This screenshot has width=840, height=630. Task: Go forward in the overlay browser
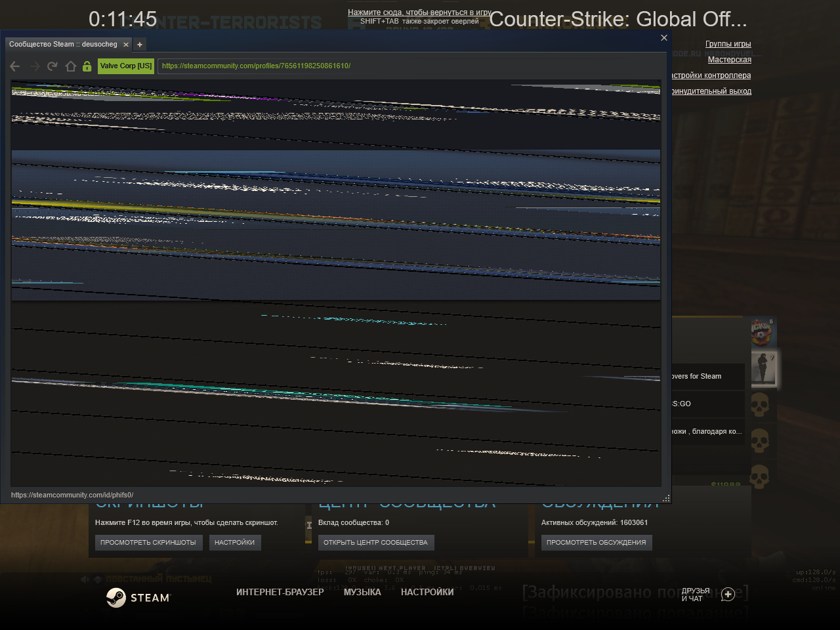[35, 66]
